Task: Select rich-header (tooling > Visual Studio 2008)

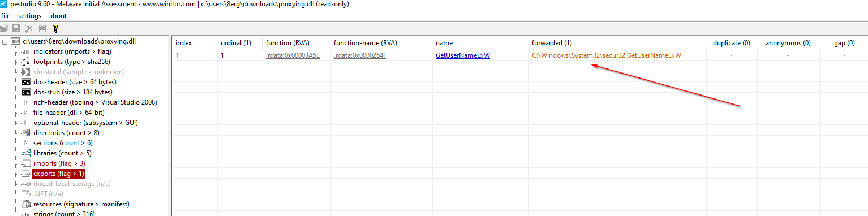Action: pyautogui.click(x=95, y=102)
